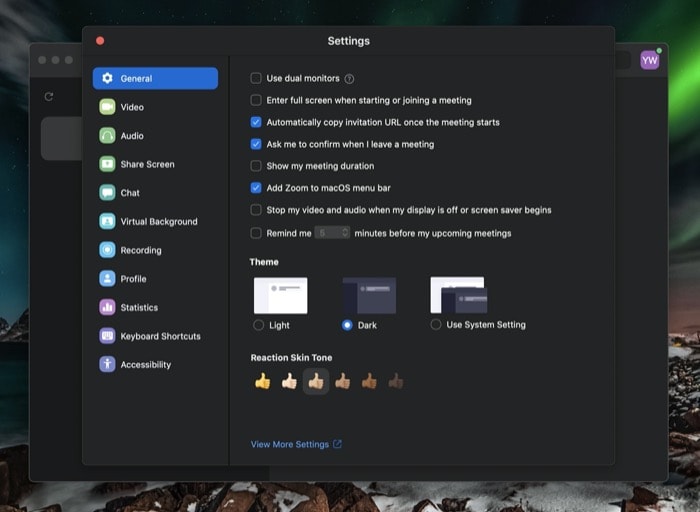Pick the medium-dark skin tone thumbs-up
Screen dimensions: 700x512
click(369, 381)
